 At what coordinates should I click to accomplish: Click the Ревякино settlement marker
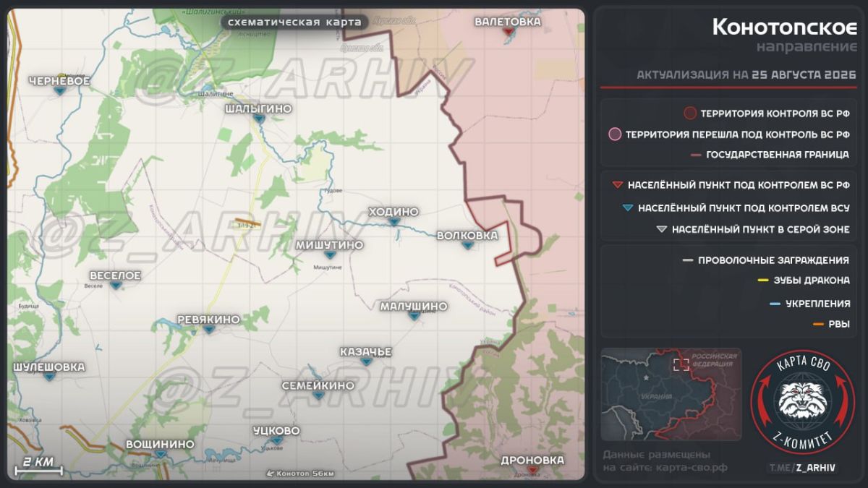(x=209, y=330)
